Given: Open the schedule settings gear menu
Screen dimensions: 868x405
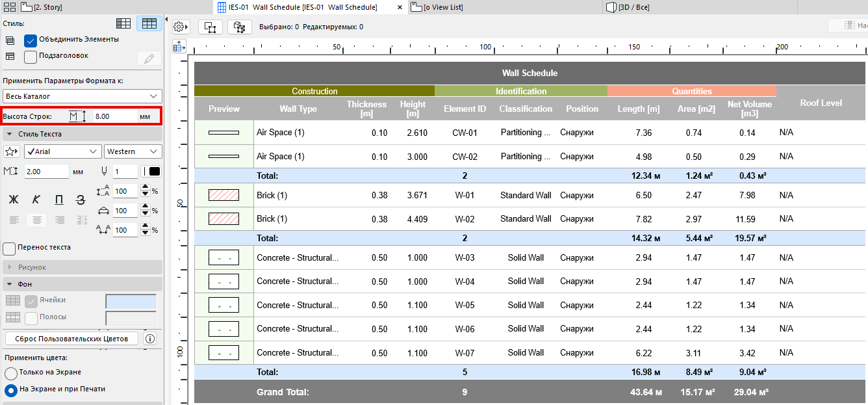Looking at the screenshot, I should tap(181, 27).
